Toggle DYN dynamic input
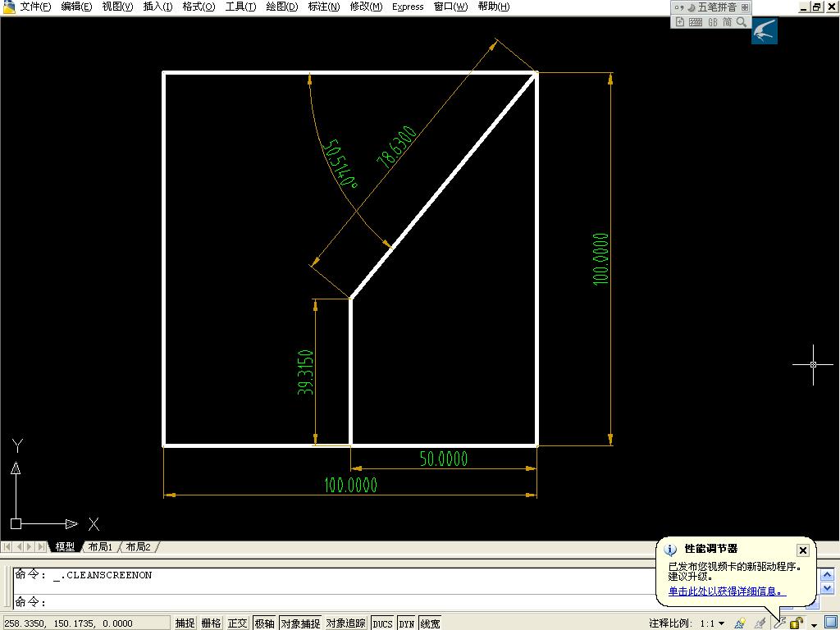 [407, 623]
